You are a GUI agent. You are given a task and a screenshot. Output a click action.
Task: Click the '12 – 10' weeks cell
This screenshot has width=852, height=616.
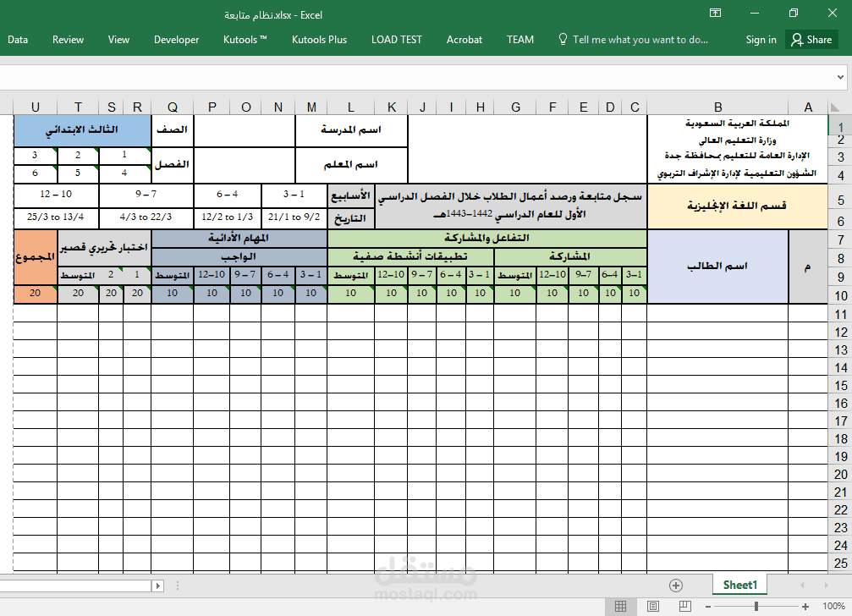[x=56, y=195]
